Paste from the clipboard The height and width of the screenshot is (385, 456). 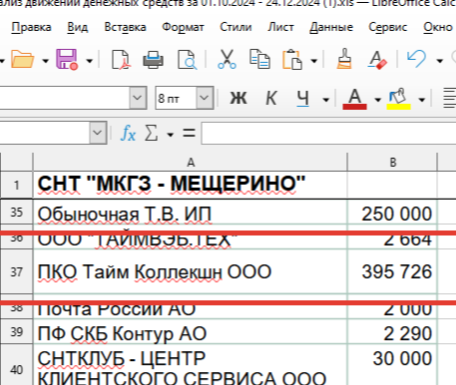(x=292, y=60)
